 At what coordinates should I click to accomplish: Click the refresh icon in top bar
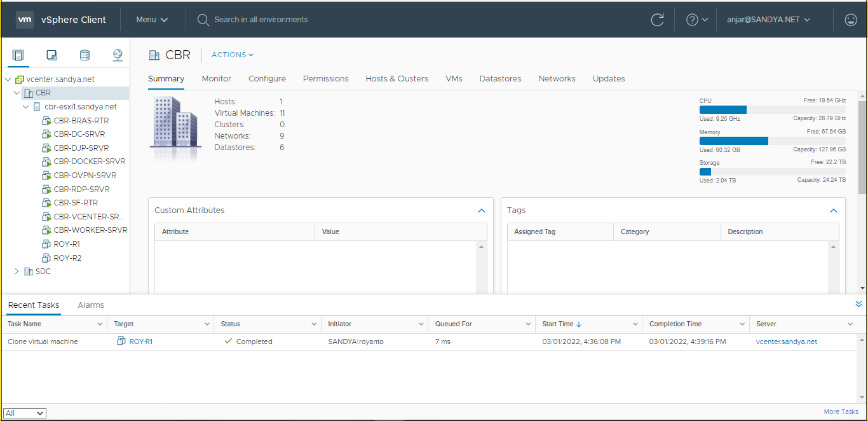(657, 20)
